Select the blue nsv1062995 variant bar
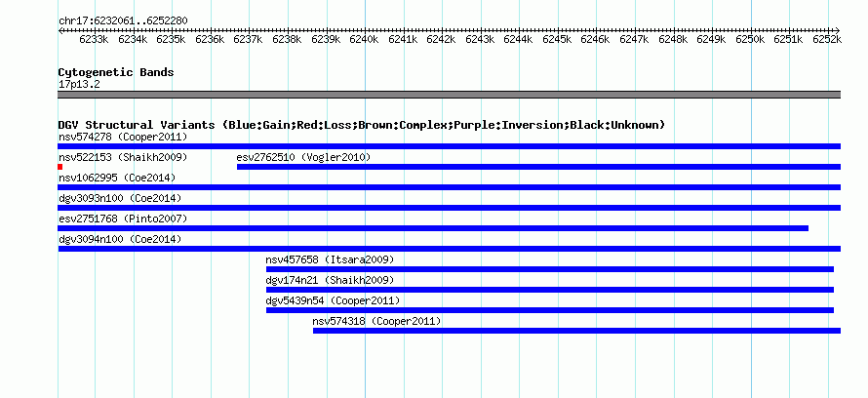Viewport: 868px width, 398px height. pyautogui.click(x=449, y=187)
